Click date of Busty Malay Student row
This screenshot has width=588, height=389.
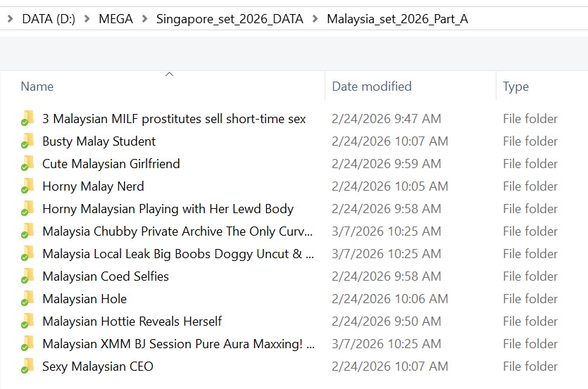tap(390, 141)
